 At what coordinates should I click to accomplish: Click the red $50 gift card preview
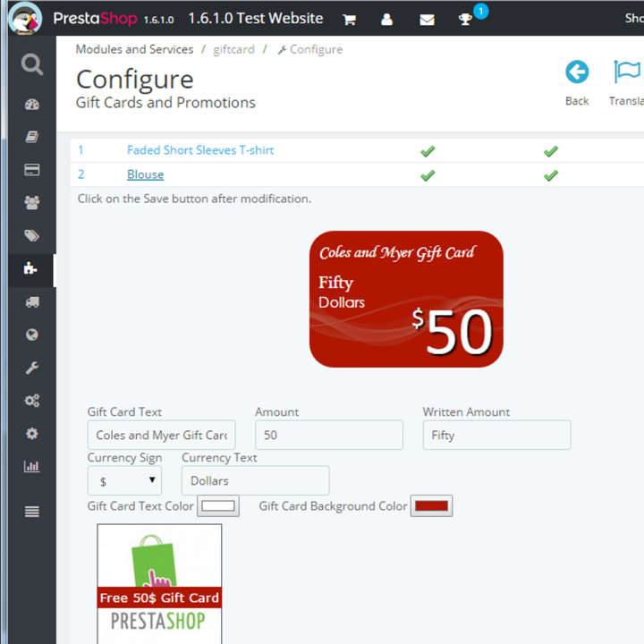406,299
